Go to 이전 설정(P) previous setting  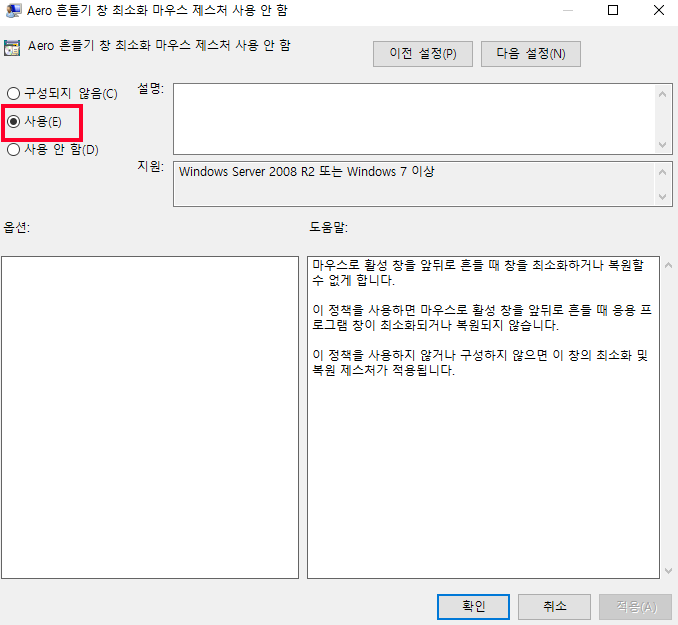(422, 54)
